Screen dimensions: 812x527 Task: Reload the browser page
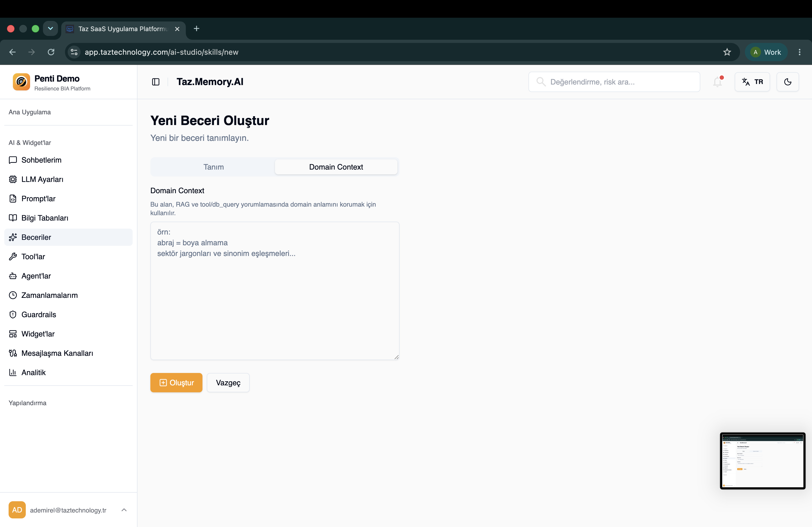pyautogui.click(x=51, y=52)
